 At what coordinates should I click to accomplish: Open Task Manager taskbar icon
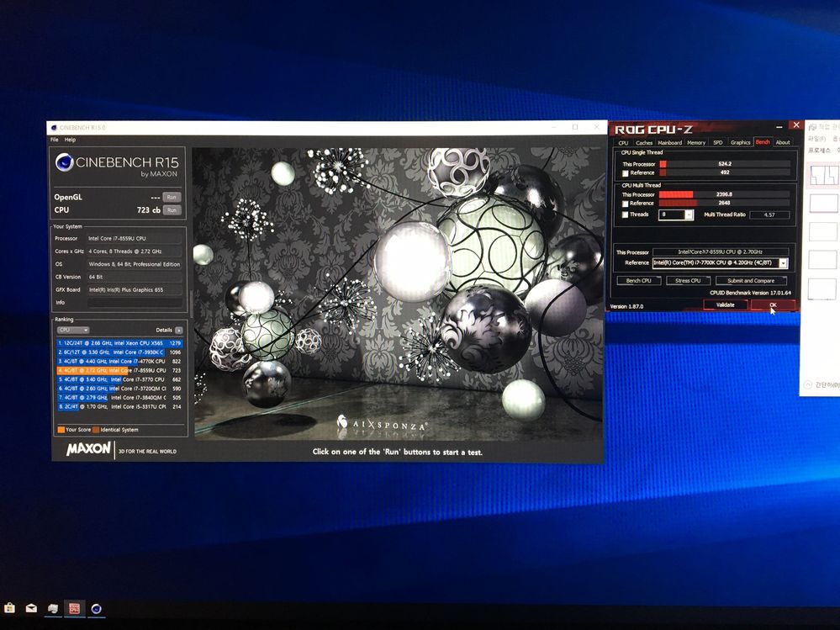52,608
